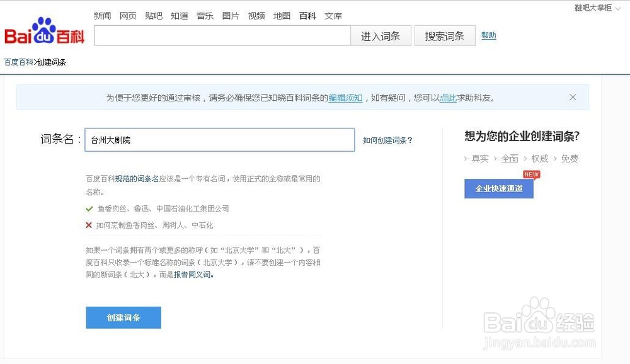
Task: Switch to the 地图 tab
Action: (x=282, y=15)
